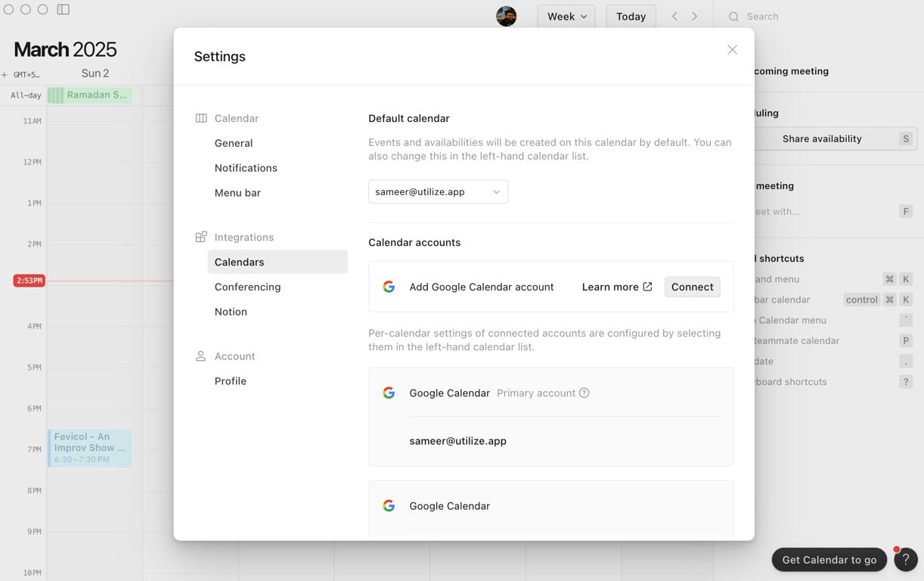
Task: Jump to Today in calendar
Action: [631, 16]
